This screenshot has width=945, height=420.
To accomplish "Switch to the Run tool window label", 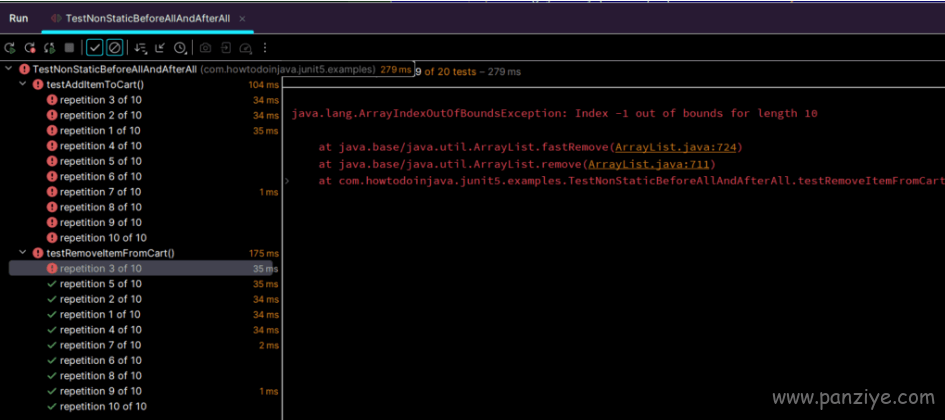I will click(x=19, y=18).
